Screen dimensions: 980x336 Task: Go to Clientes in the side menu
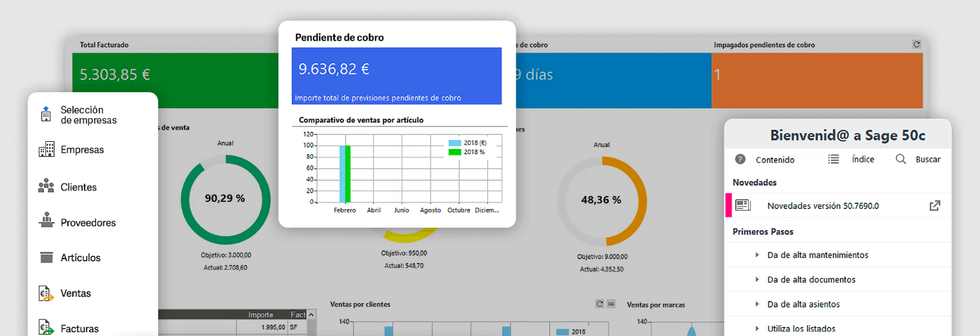tap(79, 187)
